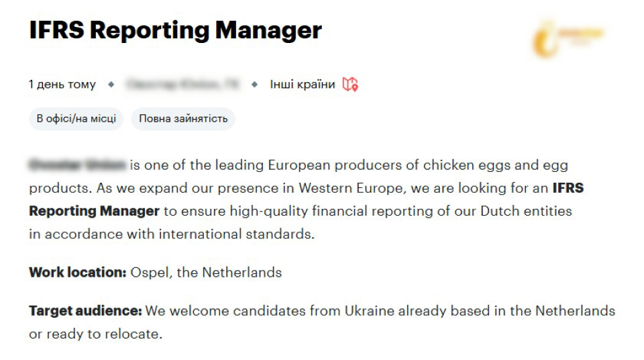Screen dimensions: 644x360
Task: Click "in accordance with international standards." line
Action: pyautogui.click(x=171, y=234)
